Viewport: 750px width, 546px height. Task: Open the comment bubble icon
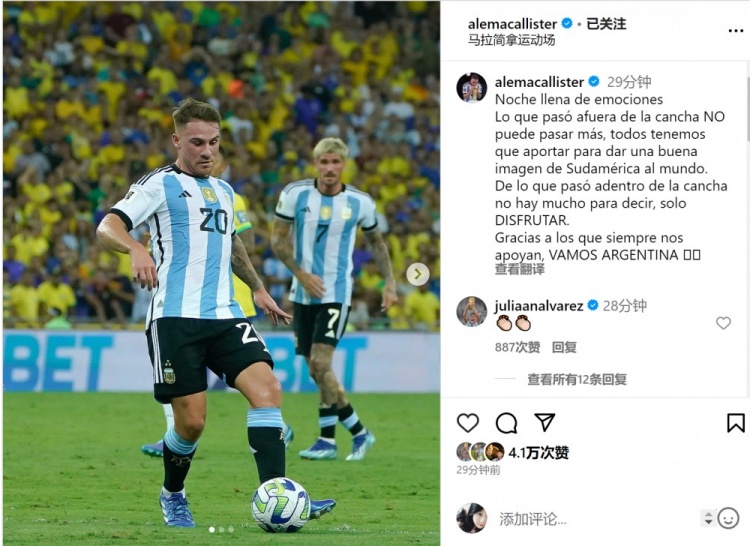point(506,423)
